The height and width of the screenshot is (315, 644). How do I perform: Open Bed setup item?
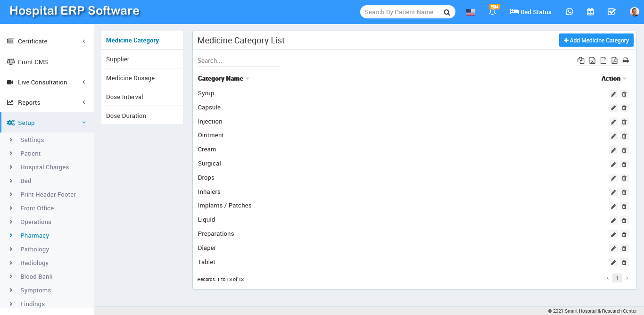tap(25, 181)
